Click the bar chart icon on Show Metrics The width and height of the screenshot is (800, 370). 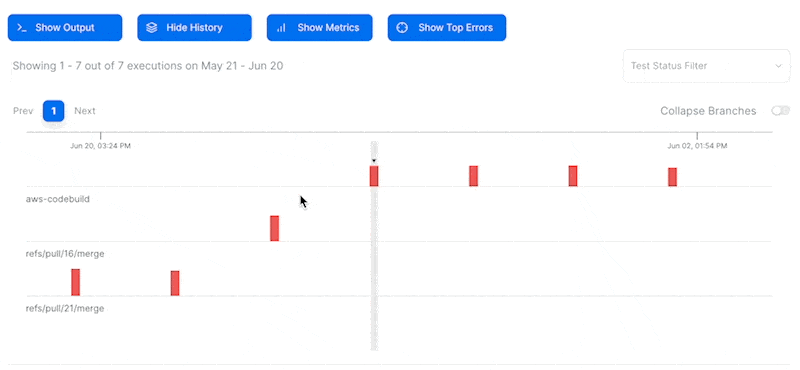click(281, 28)
